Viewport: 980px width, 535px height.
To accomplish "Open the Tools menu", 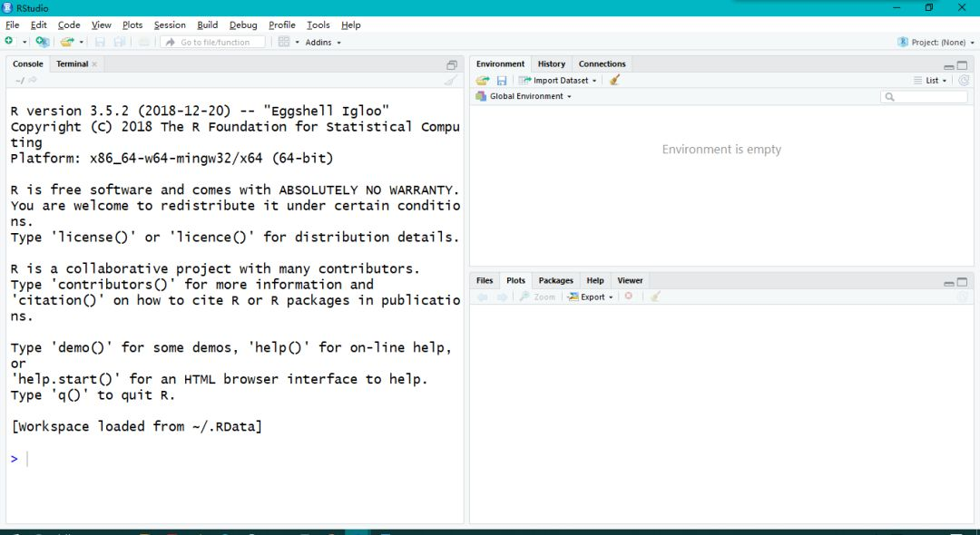I will point(318,25).
